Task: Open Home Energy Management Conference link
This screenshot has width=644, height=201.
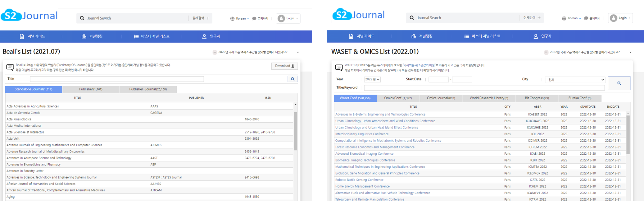Action: click(x=362, y=186)
